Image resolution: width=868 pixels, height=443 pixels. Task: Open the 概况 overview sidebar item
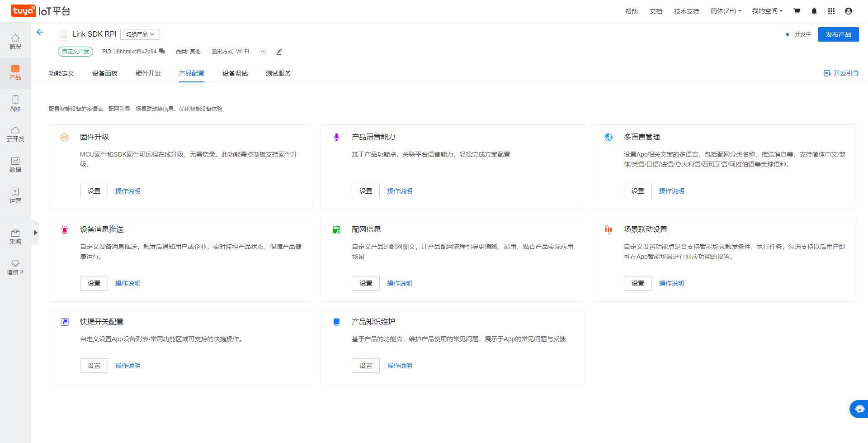point(15,42)
